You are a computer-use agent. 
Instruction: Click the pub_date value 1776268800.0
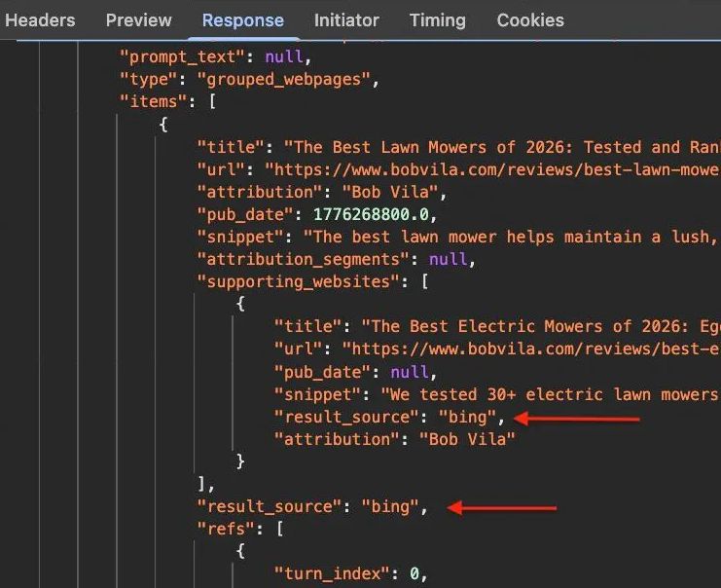pyautogui.click(x=371, y=214)
